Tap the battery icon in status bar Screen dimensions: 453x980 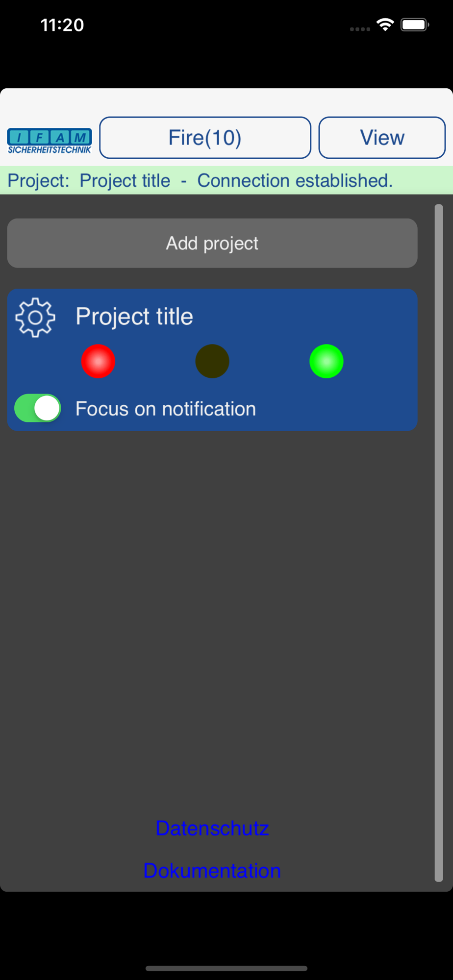coord(415,24)
